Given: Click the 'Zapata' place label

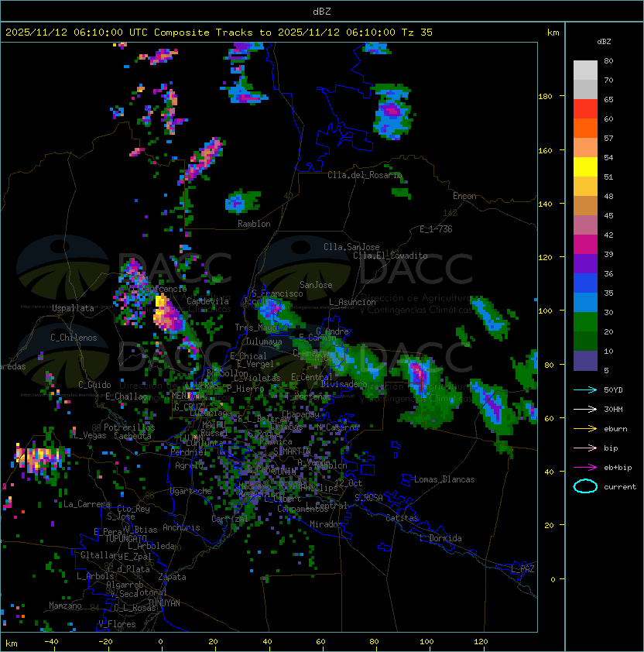Looking at the screenshot, I should [x=172, y=577].
